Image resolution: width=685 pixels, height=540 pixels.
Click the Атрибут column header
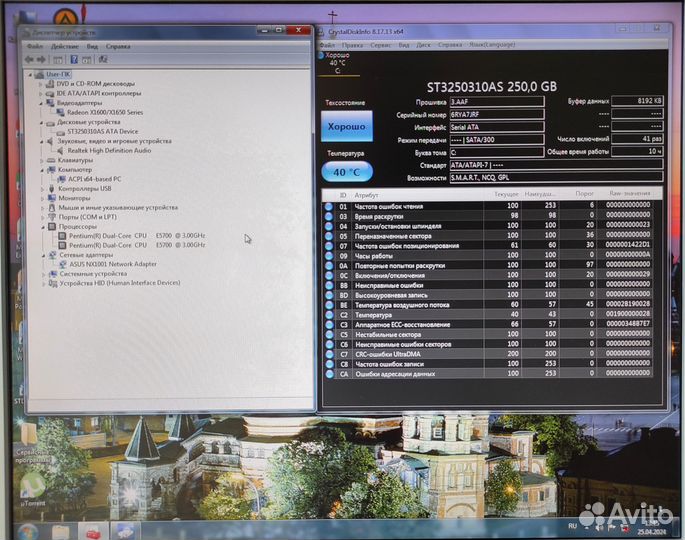[x=366, y=195]
